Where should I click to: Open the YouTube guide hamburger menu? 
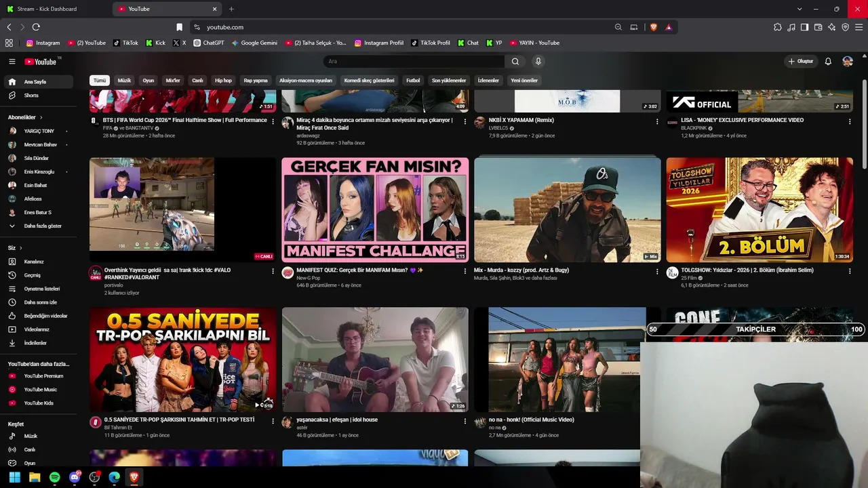pyautogui.click(x=12, y=62)
